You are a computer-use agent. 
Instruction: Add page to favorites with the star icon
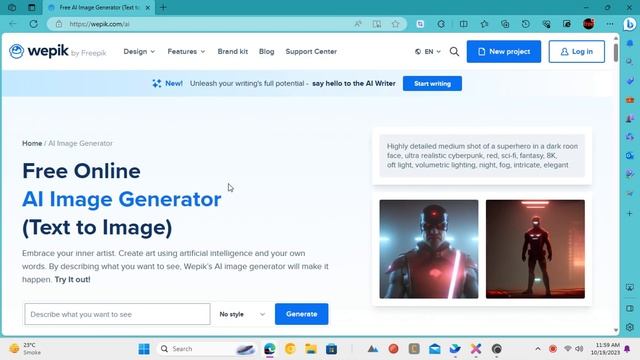tap(396, 24)
